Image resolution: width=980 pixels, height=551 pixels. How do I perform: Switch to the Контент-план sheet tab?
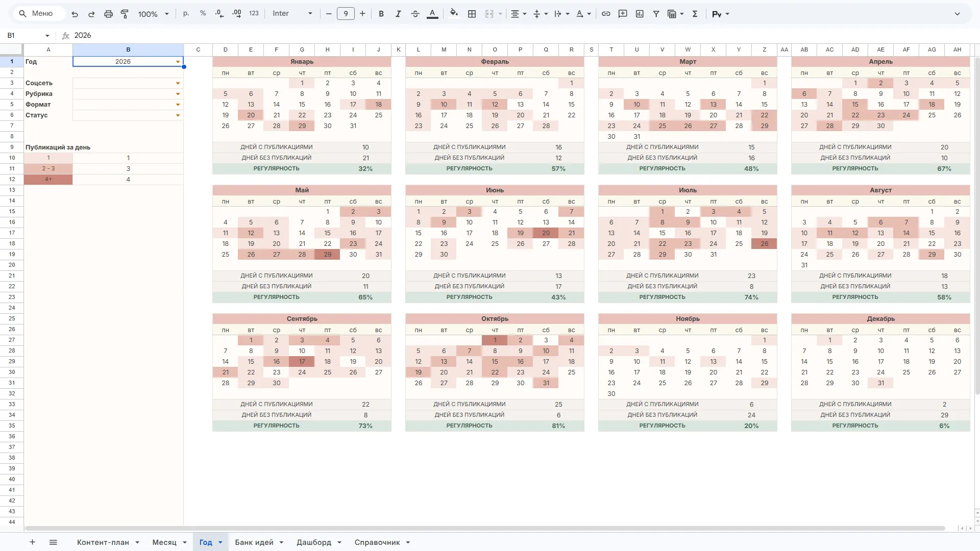pyautogui.click(x=103, y=542)
